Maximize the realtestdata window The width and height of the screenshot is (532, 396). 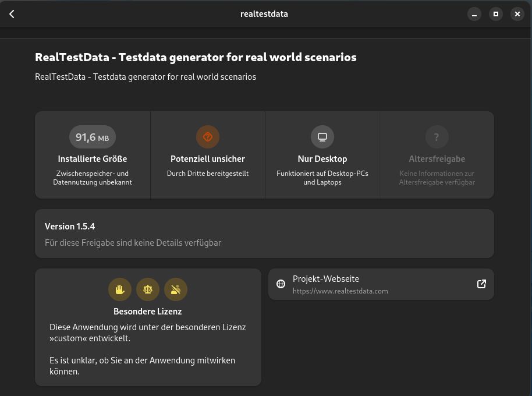(496, 14)
